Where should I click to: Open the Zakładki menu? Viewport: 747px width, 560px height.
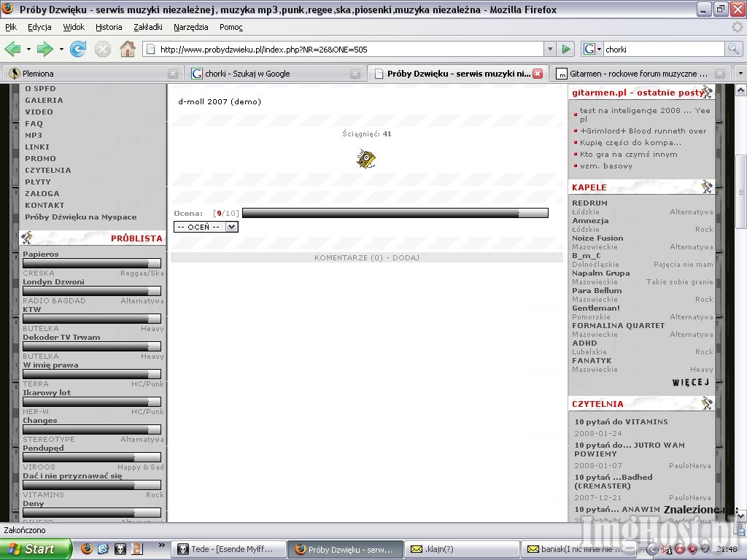(147, 27)
